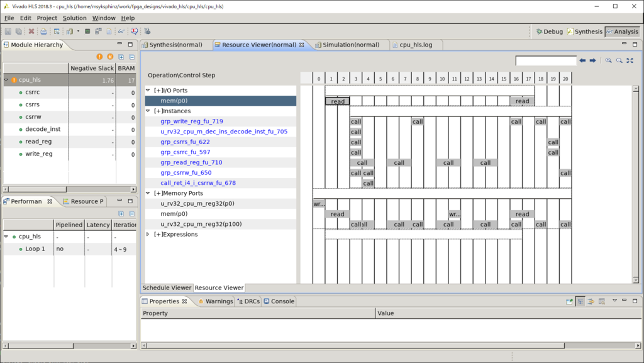
Task: Open the Window menu
Action: click(104, 18)
